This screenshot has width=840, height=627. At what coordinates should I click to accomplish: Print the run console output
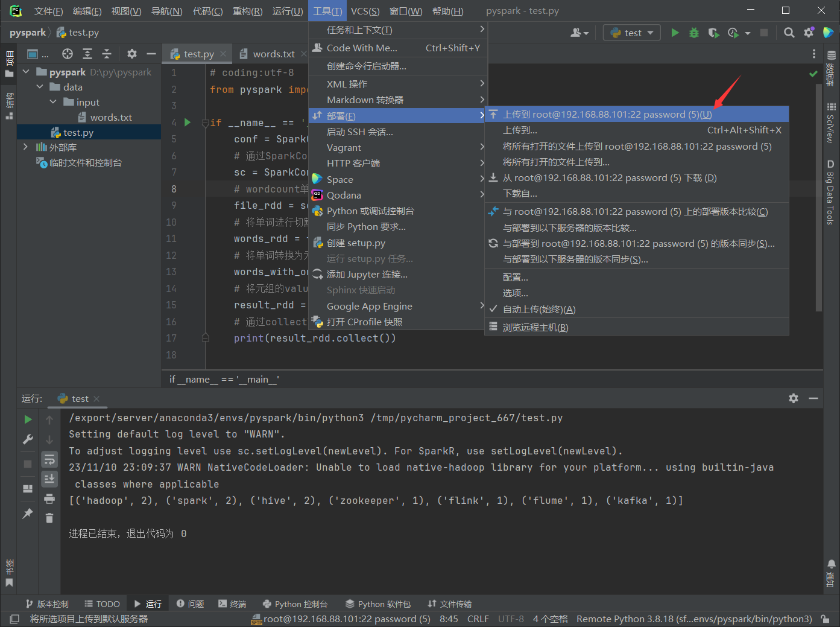(x=49, y=499)
